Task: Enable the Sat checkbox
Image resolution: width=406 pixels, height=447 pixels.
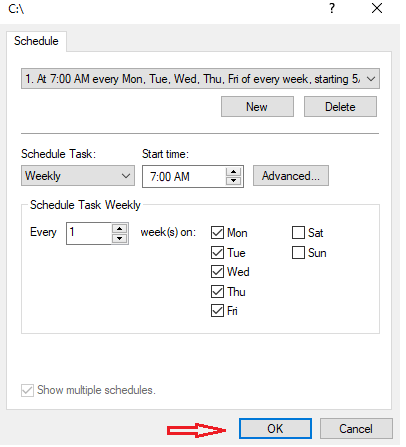Action: (x=298, y=233)
